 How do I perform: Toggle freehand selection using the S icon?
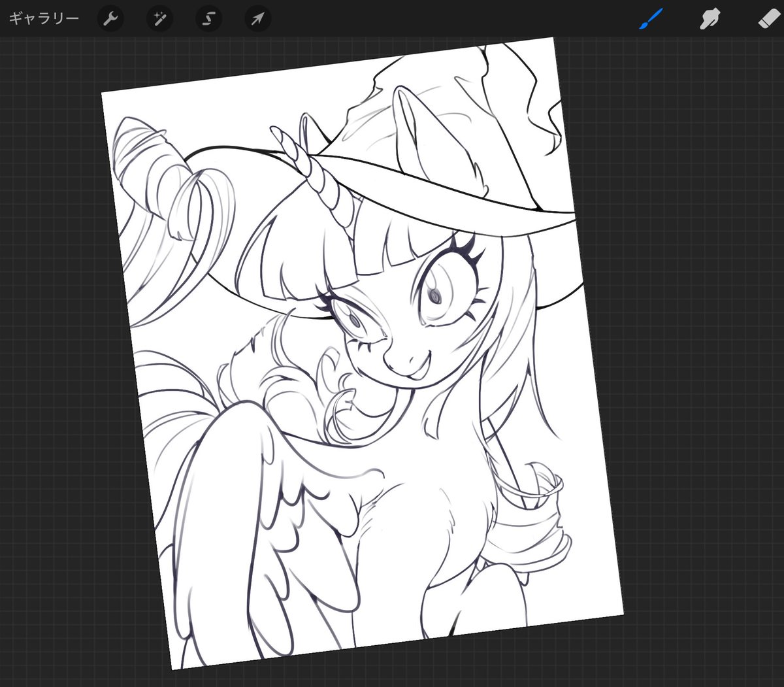click(x=208, y=19)
